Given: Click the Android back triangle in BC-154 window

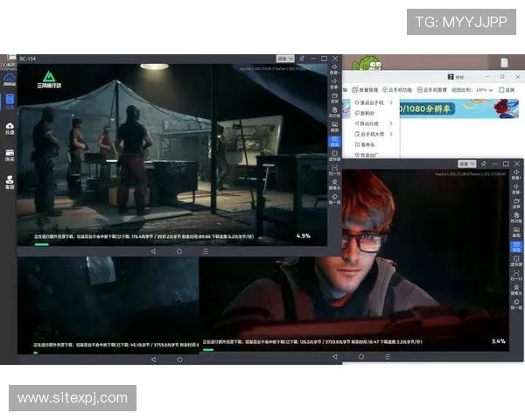Looking at the screenshot, I should pyautogui.click(x=153, y=251).
